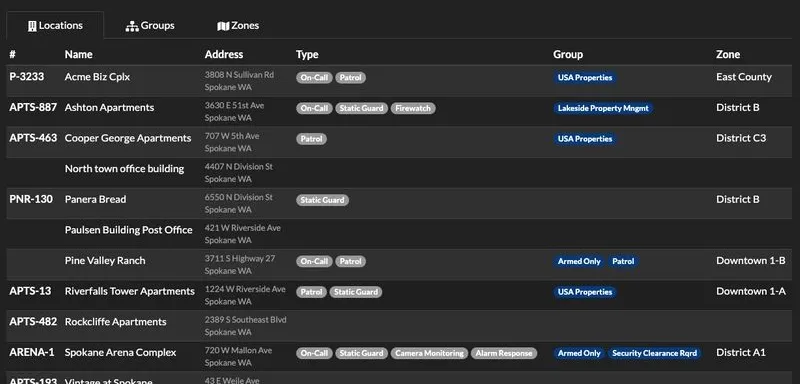Screen dimensions: 800x384
Task: Click location number P-3233
Action: pos(27,76)
